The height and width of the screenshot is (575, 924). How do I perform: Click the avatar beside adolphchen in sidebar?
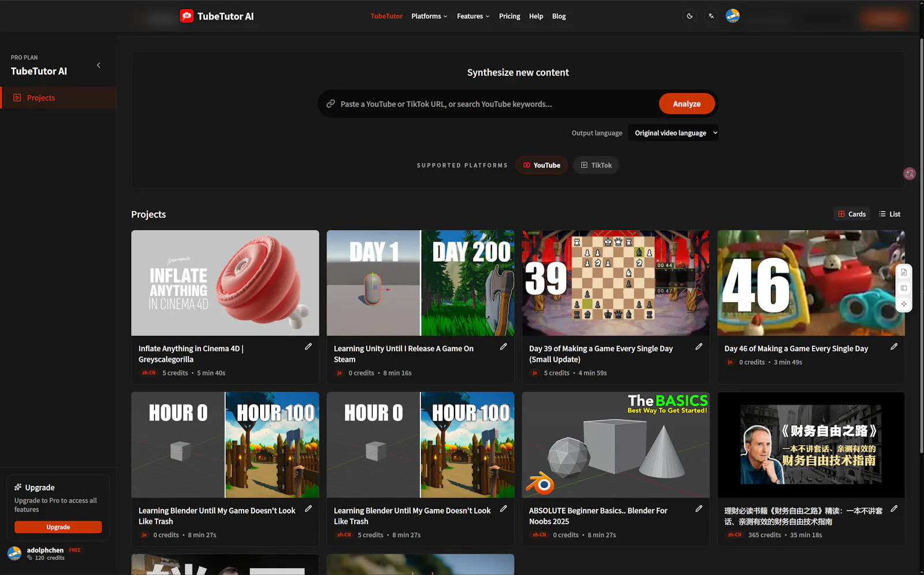pyautogui.click(x=14, y=553)
